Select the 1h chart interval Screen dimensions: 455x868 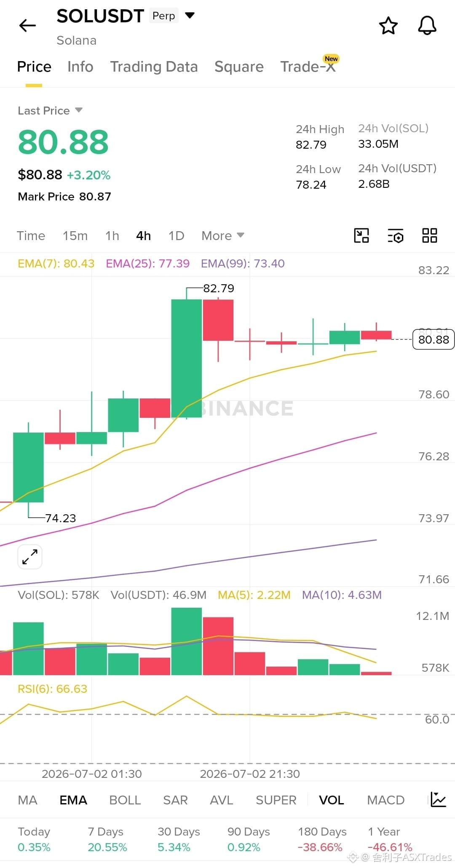coord(112,235)
